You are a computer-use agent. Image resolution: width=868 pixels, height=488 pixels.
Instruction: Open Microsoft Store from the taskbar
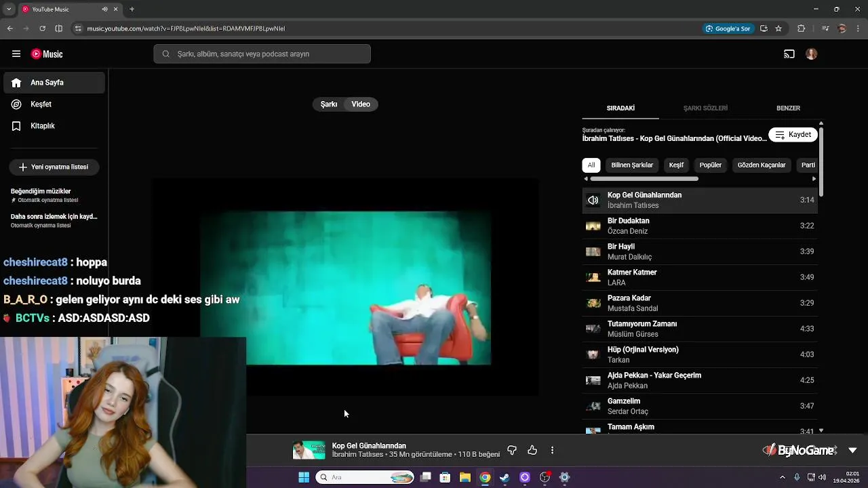coord(445,477)
